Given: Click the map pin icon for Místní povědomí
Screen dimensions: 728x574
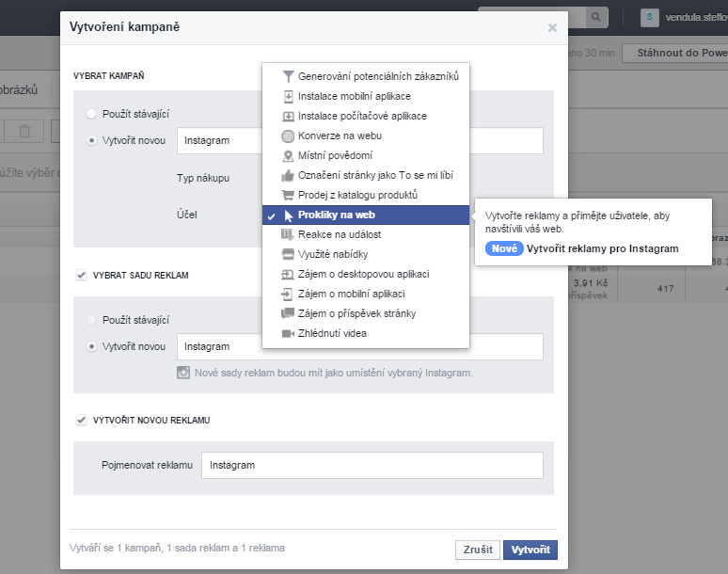Looking at the screenshot, I should [288, 155].
